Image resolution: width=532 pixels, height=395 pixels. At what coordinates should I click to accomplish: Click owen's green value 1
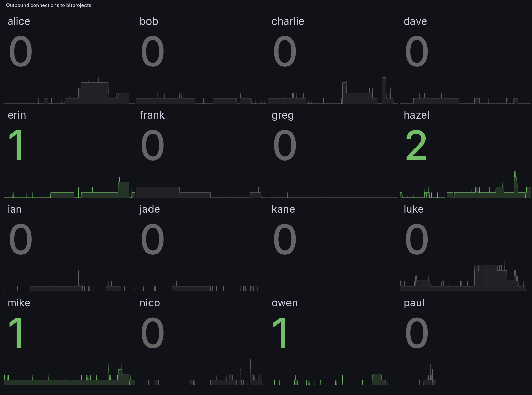pyautogui.click(x=280, y=333)
